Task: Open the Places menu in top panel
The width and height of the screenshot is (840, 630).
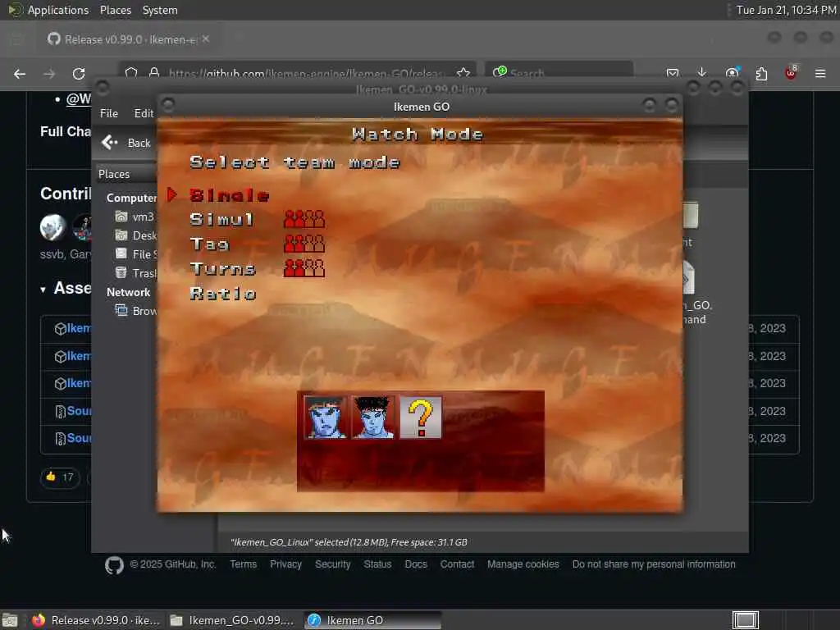Action: [116, 10]
